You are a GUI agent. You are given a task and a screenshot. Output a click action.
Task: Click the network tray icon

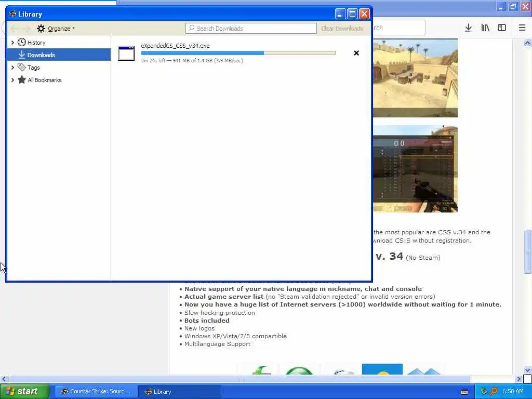pyautogui.click(x=484, y=391)
